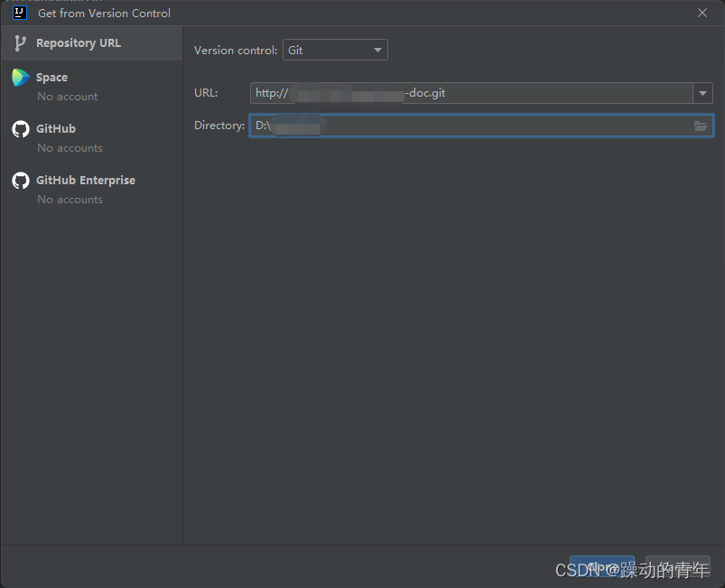
Task: Click into the Directory input field
Action: tap(482, 126)
